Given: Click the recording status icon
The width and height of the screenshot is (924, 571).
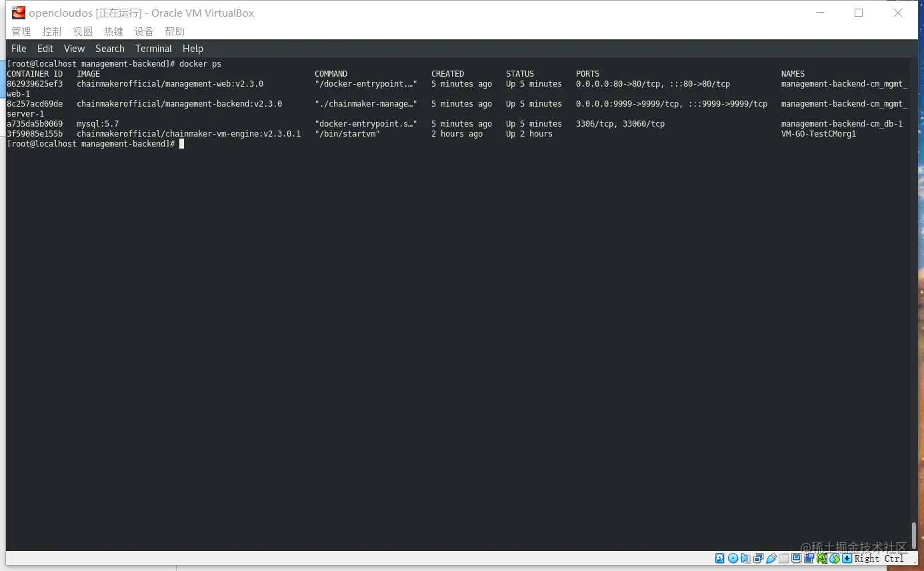Looking at the screenshot, I should click(809, 558).
